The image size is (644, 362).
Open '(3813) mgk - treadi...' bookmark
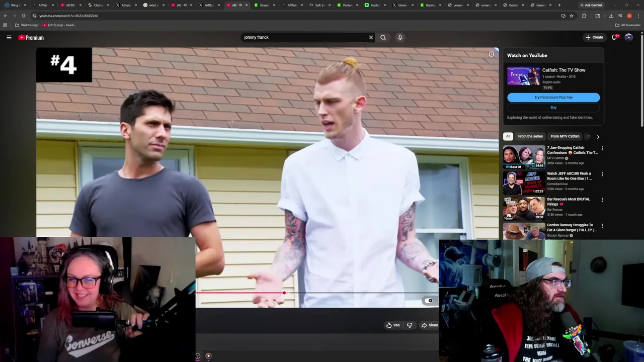tap(59, 25)
